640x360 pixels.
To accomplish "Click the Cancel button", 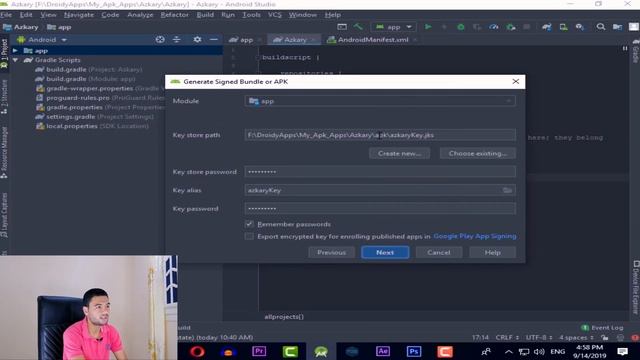I will click(x=439, y=252).
